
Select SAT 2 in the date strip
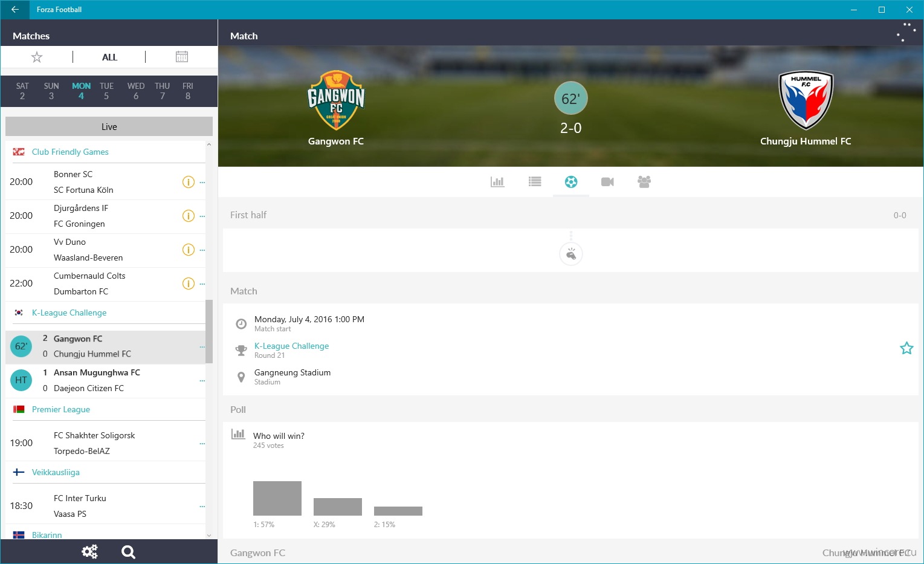point(22,91)
